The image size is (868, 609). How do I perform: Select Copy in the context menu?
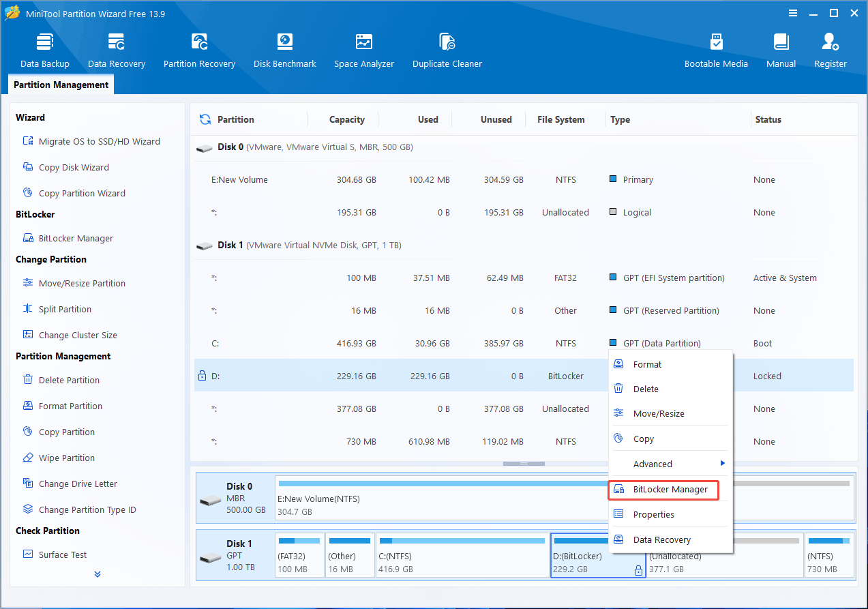670,439
